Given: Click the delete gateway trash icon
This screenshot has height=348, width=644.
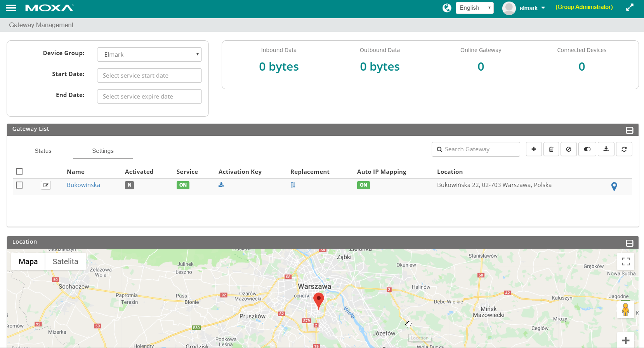Looking at the screenshot, I should tap(551, 149).
